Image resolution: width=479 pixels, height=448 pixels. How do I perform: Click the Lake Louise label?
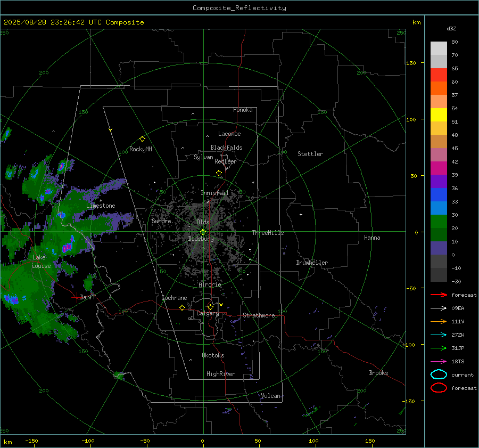click(41, 262)
